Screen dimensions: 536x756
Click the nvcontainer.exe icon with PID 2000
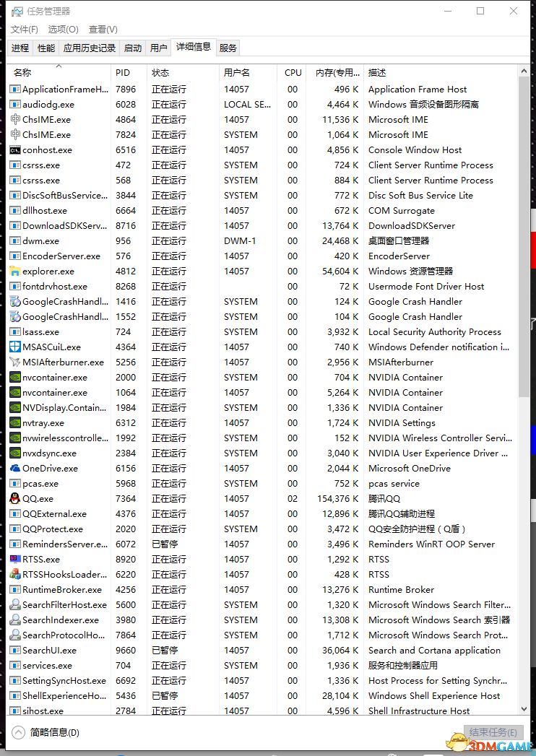click(x=15, y=378)
